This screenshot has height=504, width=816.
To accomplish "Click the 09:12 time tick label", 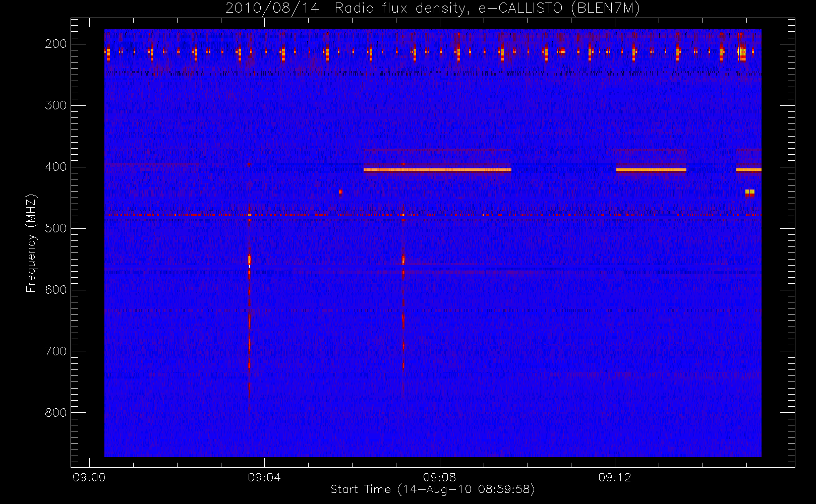I will 614,477.
